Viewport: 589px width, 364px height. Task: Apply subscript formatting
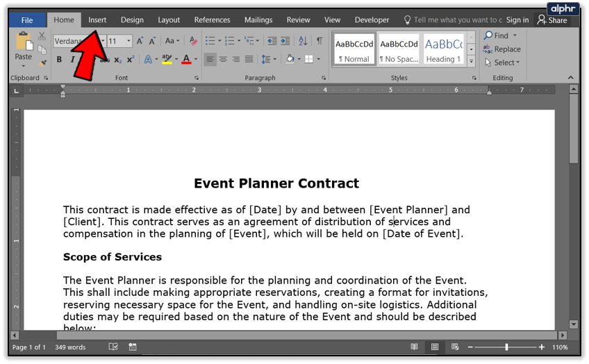point(118,59)
